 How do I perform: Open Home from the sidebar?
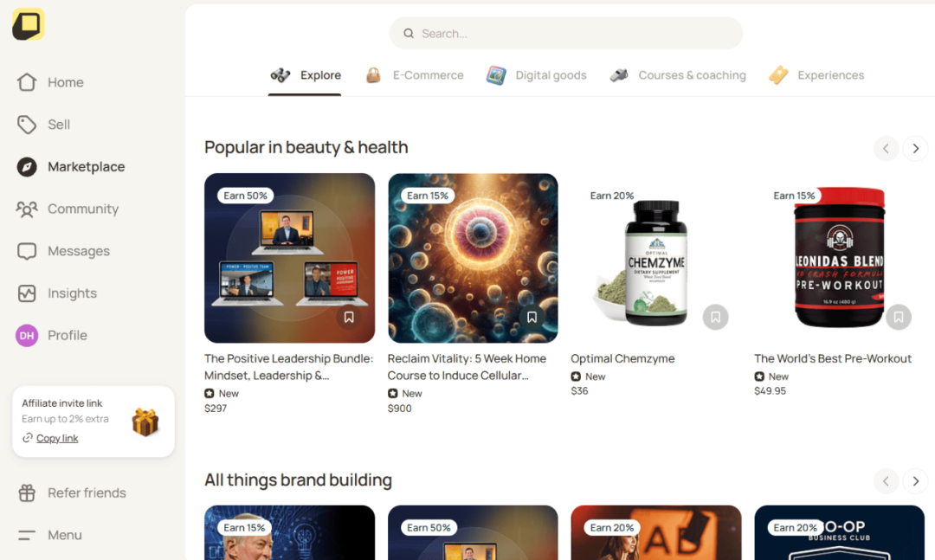[x=50, y=82]
